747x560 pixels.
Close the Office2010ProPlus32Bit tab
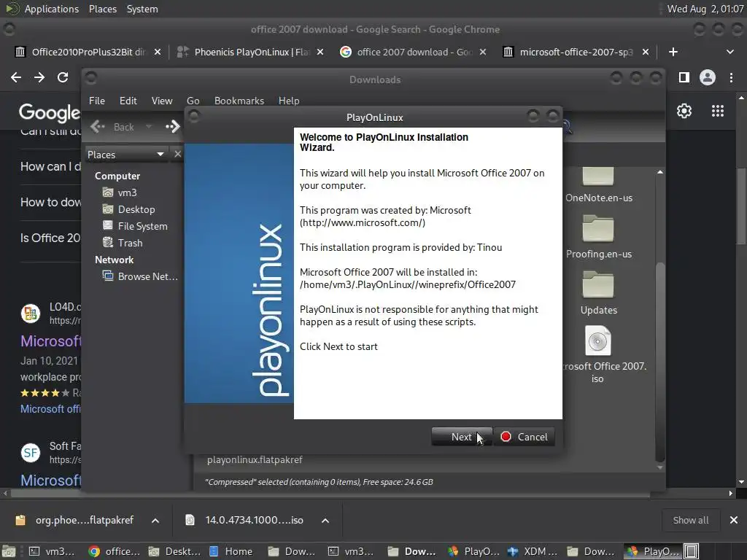158,52
